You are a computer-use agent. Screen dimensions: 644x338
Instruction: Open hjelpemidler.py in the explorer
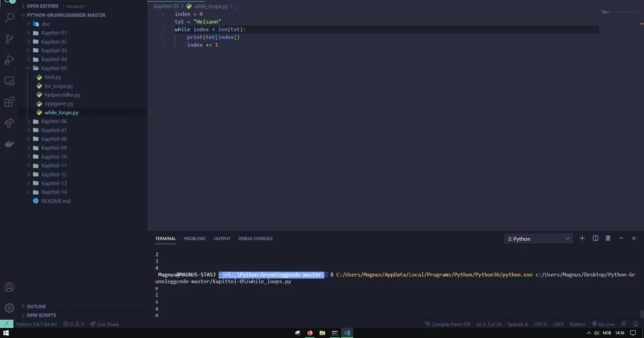coord(62,94)
